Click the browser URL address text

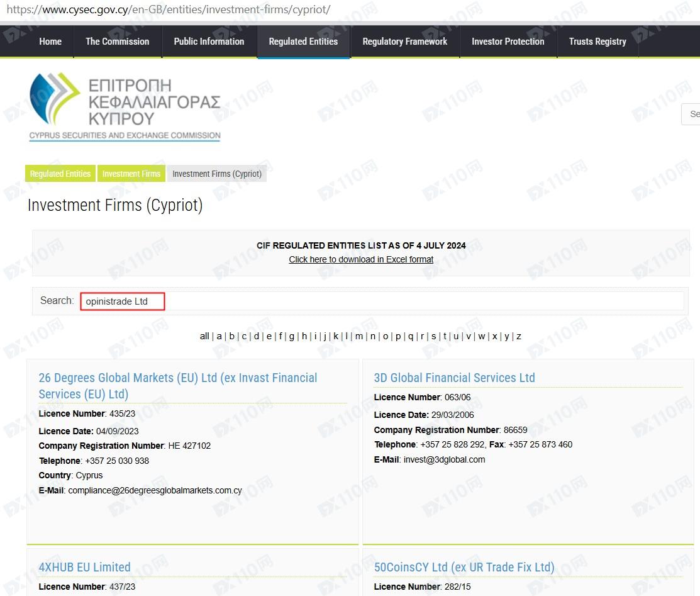(x=169, y=9)
